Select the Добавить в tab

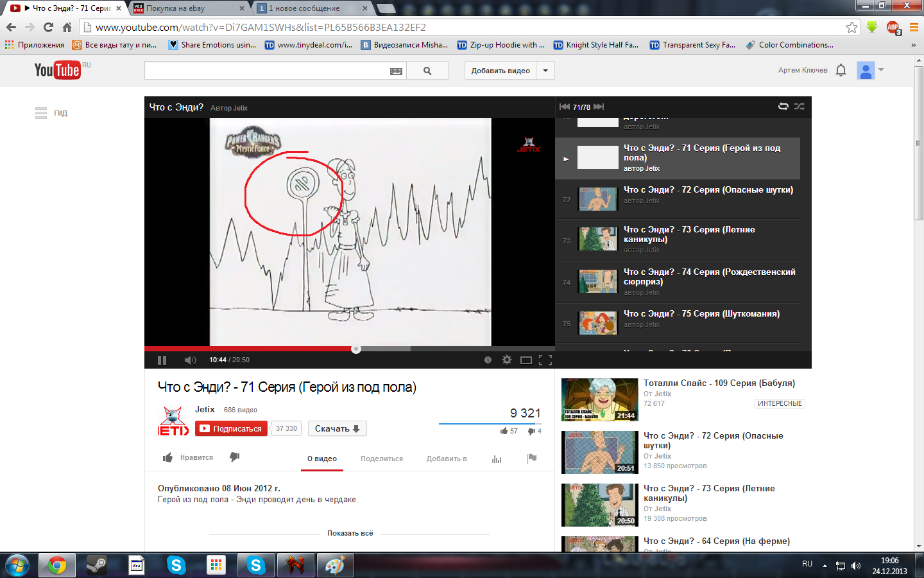pos(447,459)
